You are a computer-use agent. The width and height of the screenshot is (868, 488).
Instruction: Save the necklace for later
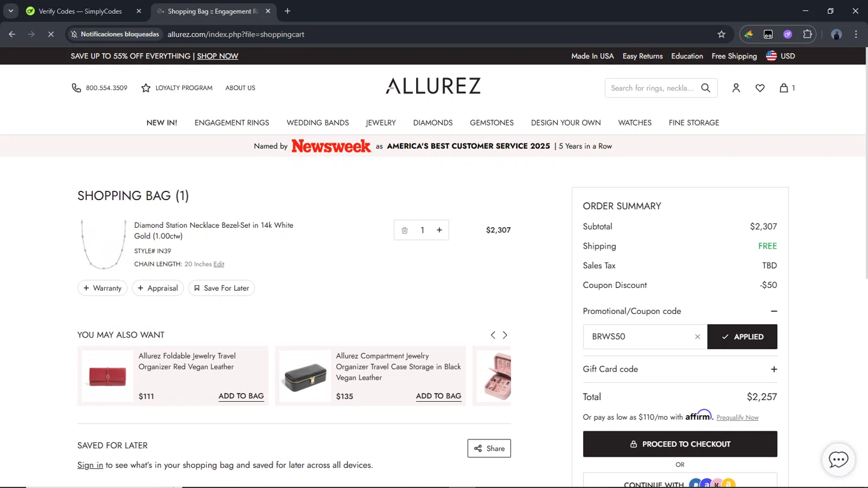point(222,288)
